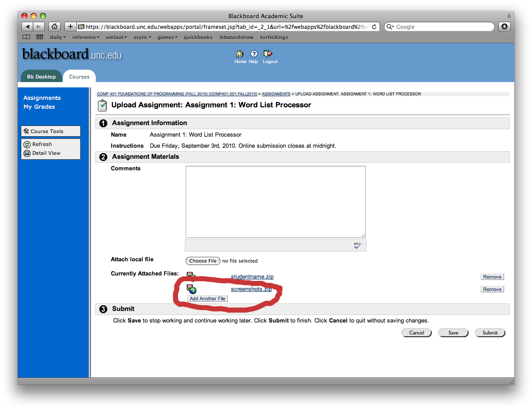Screen dimensions: 532x409
Task: Click Refresh in the sidebar
Action: point(42,144)
